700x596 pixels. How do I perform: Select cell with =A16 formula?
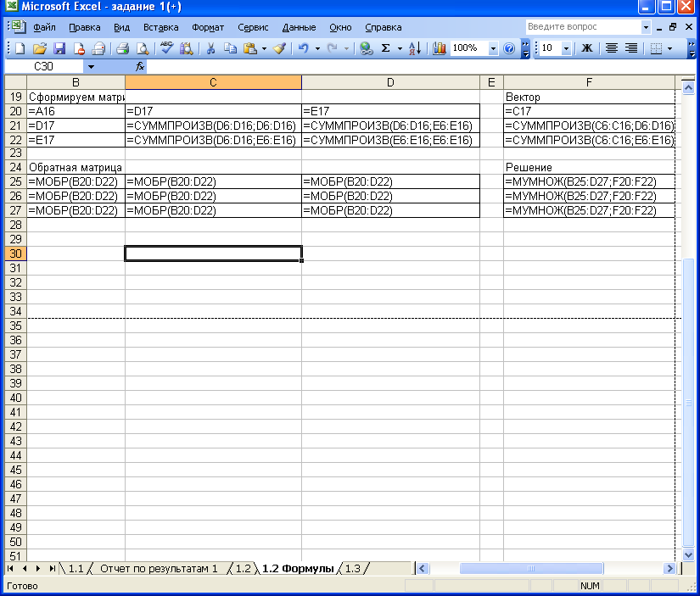pyautogui.click(x=76, y=111)
